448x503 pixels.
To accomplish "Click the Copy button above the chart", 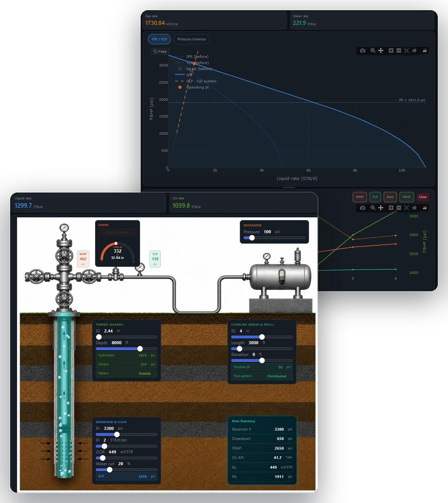I will click(160, 51).
